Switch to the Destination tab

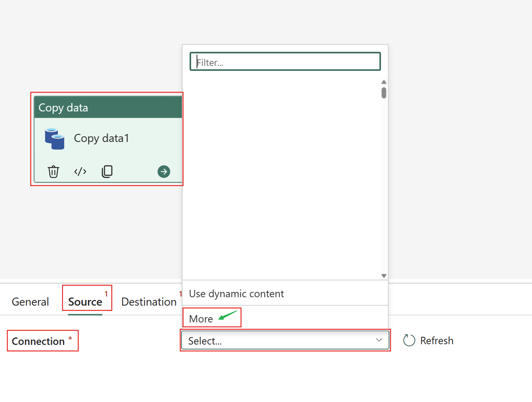point(149,302)
